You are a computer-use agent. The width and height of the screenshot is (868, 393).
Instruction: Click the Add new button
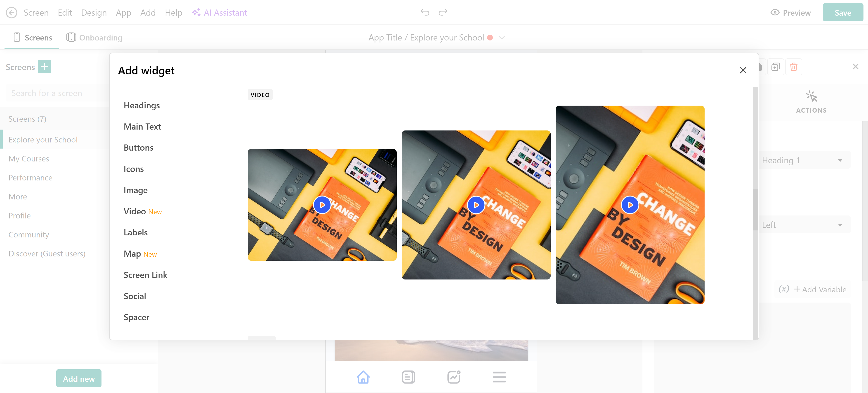click(x=78, y=379)
